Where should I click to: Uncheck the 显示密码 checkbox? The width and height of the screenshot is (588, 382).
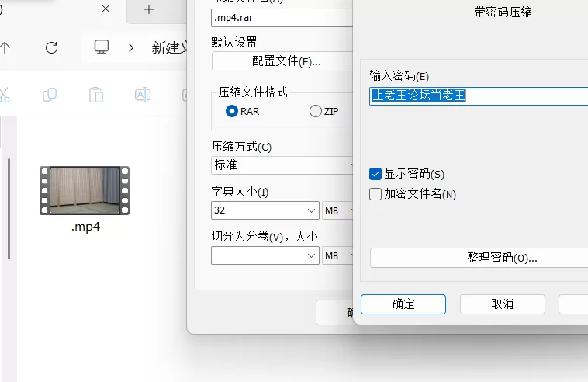(376, 174)
